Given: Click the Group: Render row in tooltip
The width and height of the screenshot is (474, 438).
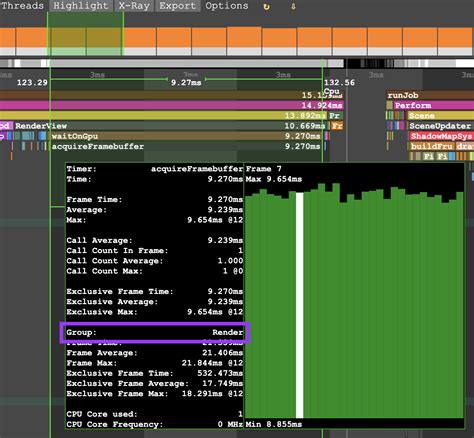Looking at the screenshot, I should [155, 332].
